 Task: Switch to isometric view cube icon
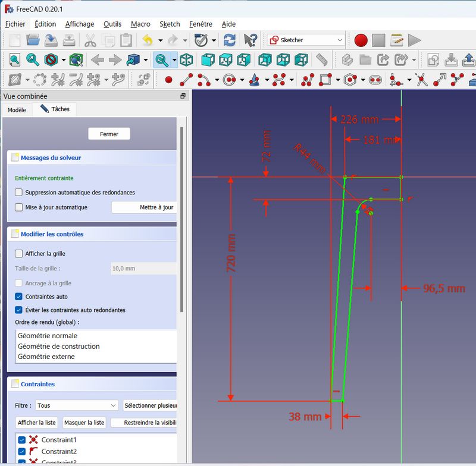coord(186,60)
